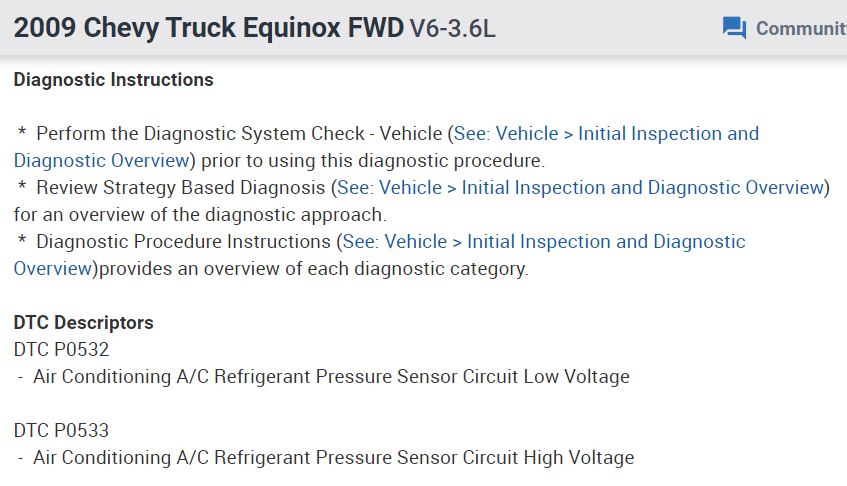
Task: Click the Diagnostic Instructions heading
Action: [114, 80]
